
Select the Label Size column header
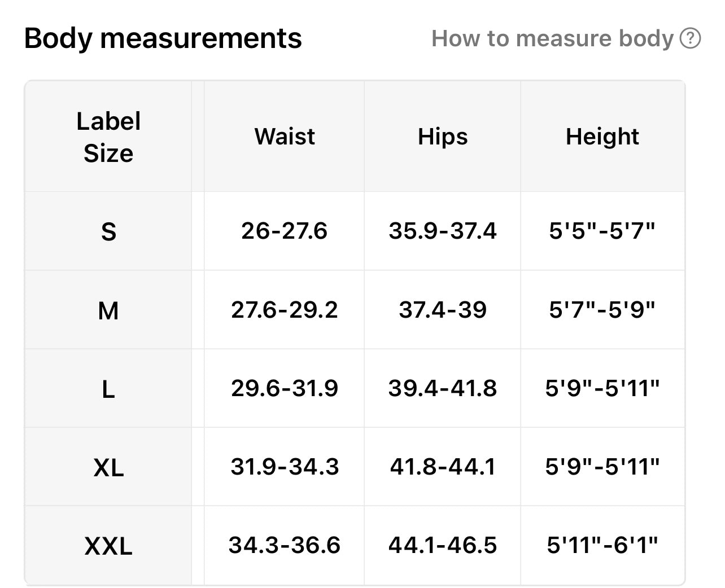108,137
